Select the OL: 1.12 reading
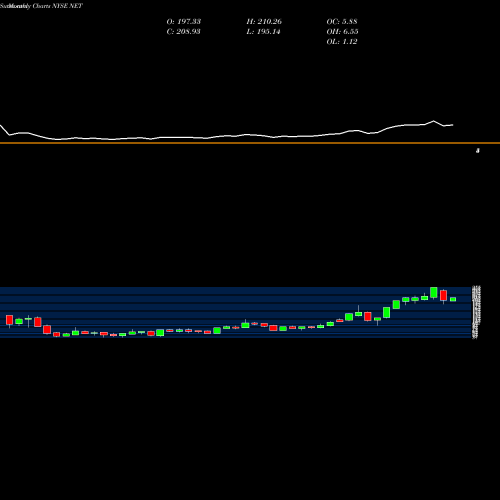The image size is (500, 500). pos(342,42)
